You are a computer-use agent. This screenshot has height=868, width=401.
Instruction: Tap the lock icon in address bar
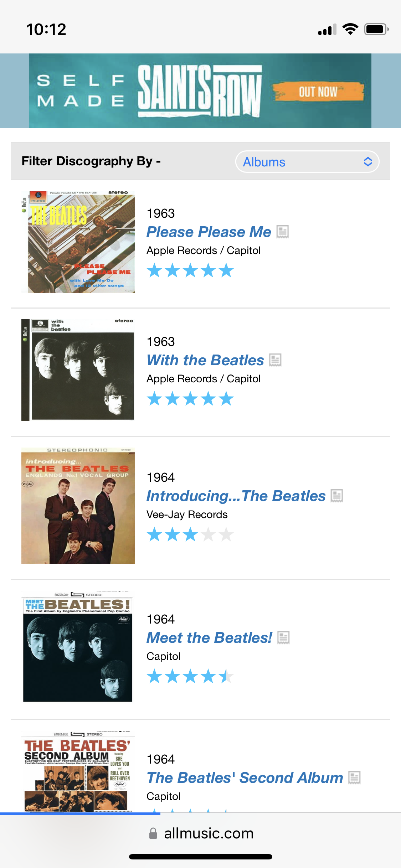tap(153, 833)
